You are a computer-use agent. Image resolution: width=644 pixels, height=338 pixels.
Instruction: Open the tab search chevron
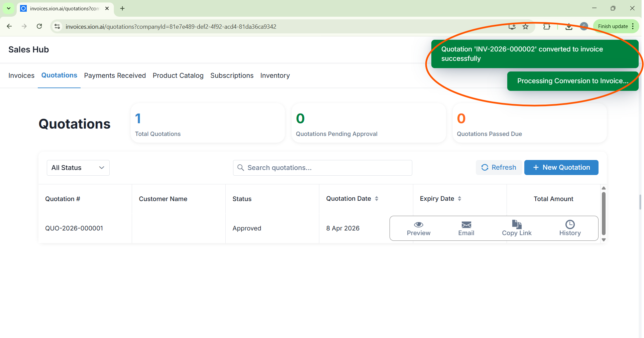point(9,8)
